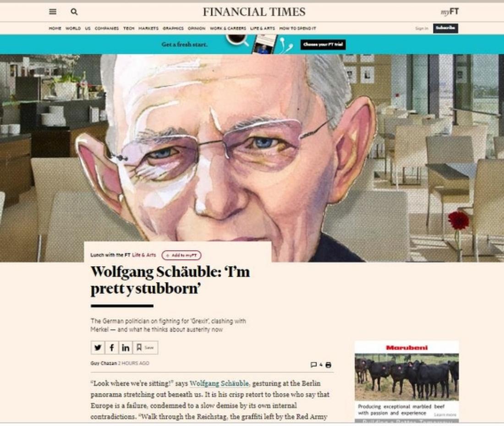
Task: Open the Marubeni cattle advertisement image
Action: (406, 377)
